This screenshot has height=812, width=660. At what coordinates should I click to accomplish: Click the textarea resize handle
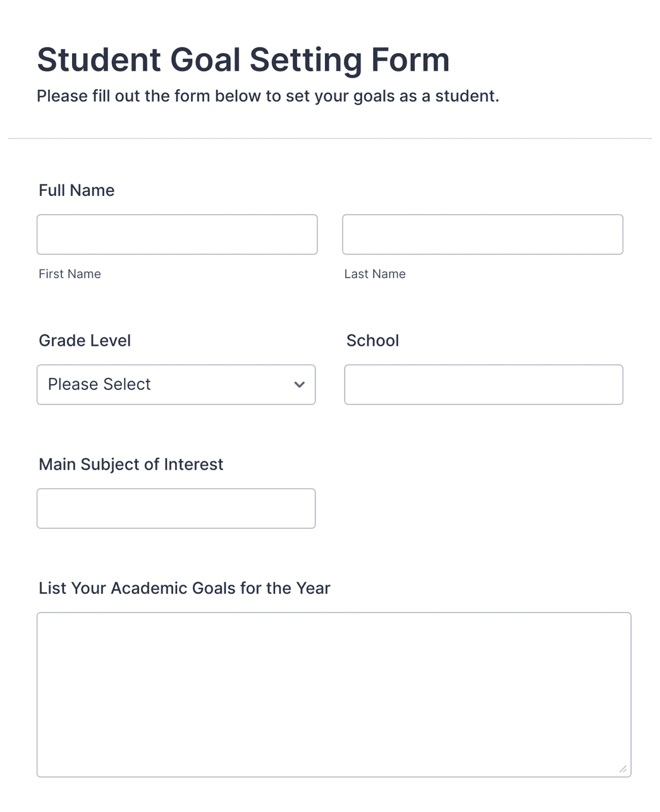click(x=622, y=770)
